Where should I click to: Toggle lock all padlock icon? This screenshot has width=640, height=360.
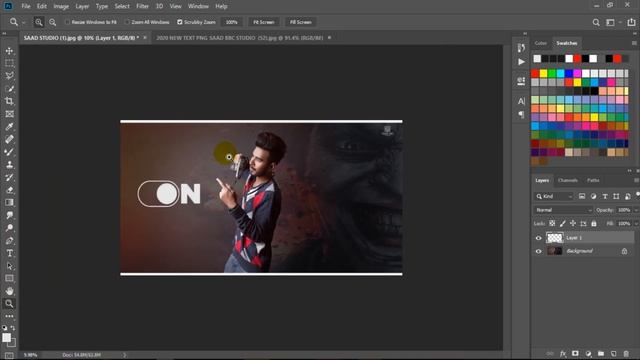click(x=593, y=223)
